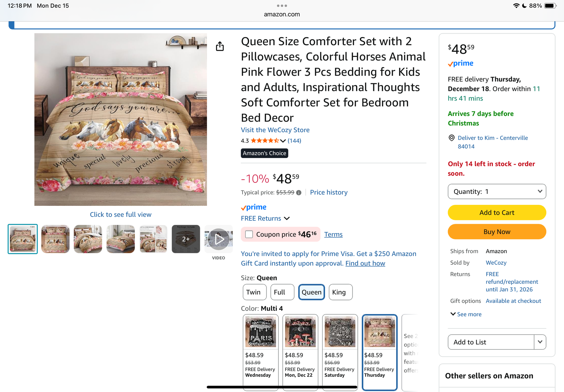564x392 pixels.
Task: Play the product video thumbnail
Action: tap(219, 239)
